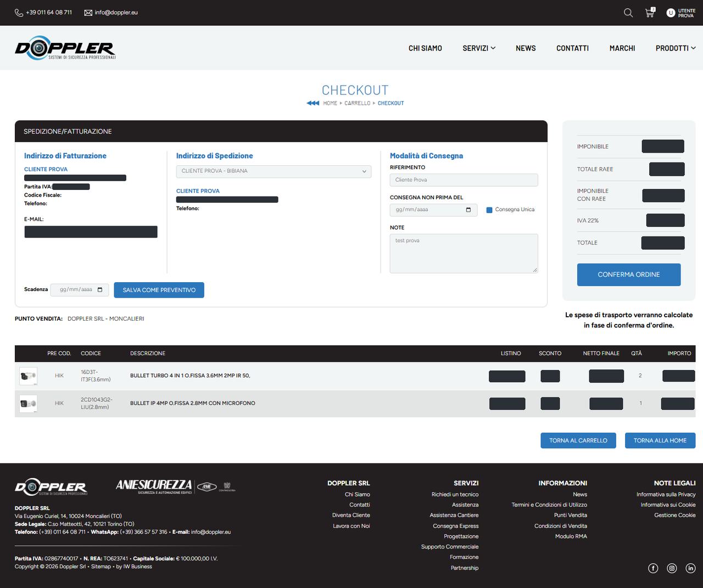Click Home in the breadcrumb
Image resolution: width=703 pixels, height=588 pixels.
[330, 103]
